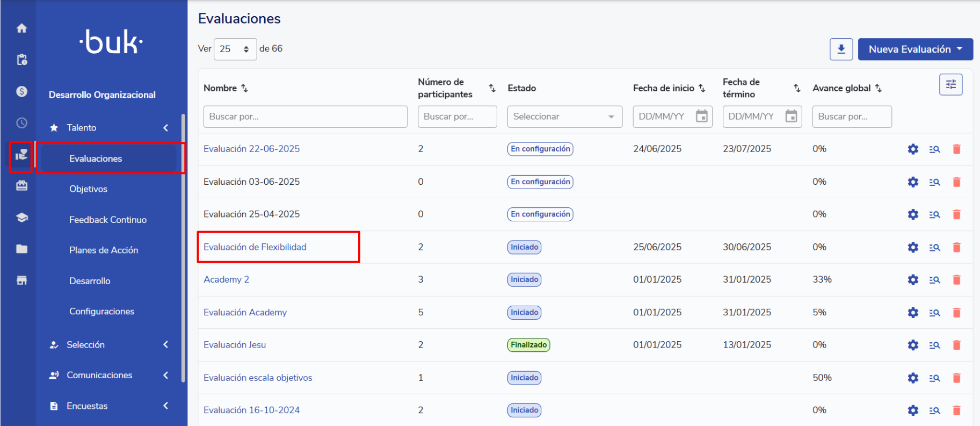Click gear icon for Evaluación 22-06-2025
The height and width of the screenshot is (426, 980).
point(913,149)
